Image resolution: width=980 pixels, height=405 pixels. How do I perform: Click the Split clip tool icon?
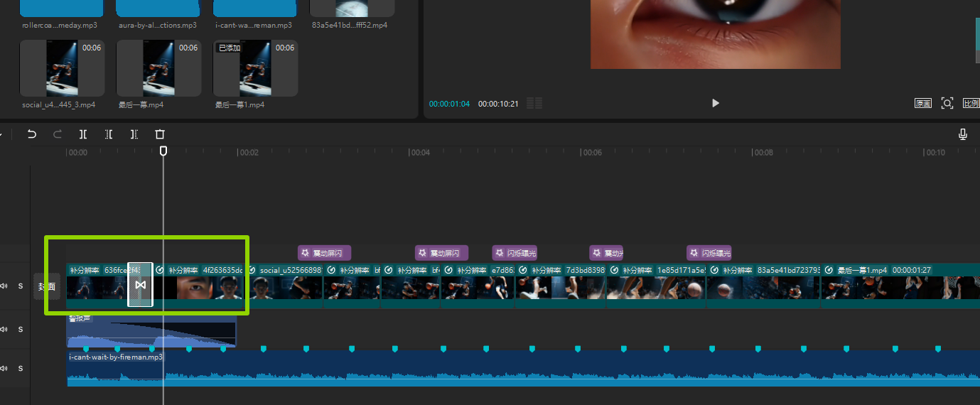click(x=83, y=134)
